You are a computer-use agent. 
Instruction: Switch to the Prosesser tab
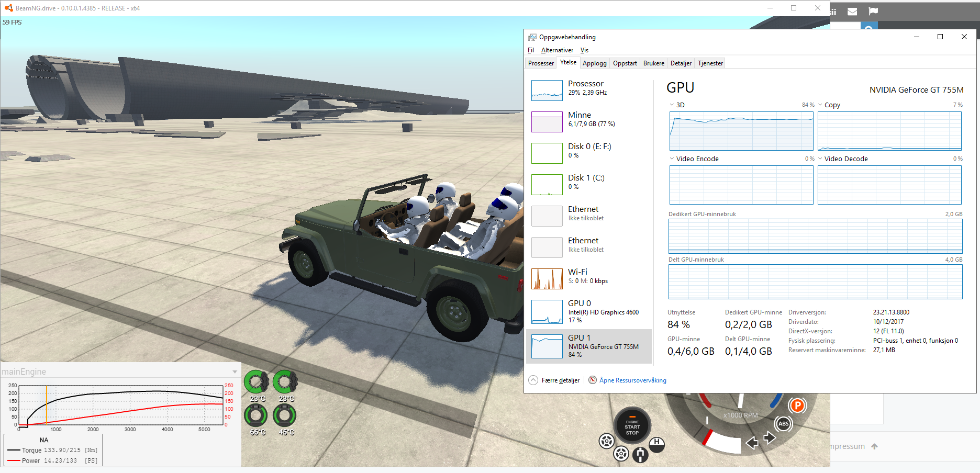(541, 63)
